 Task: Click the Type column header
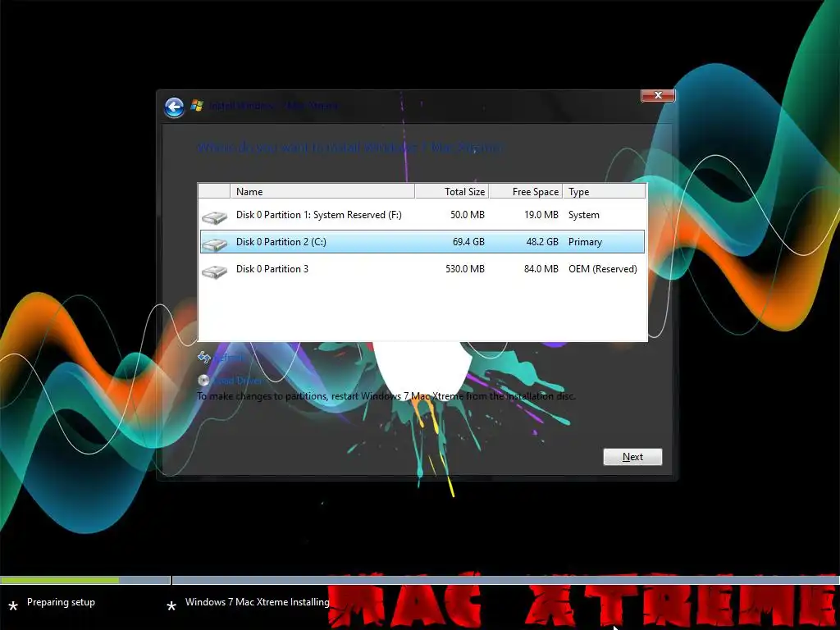[x=605, y=191]
